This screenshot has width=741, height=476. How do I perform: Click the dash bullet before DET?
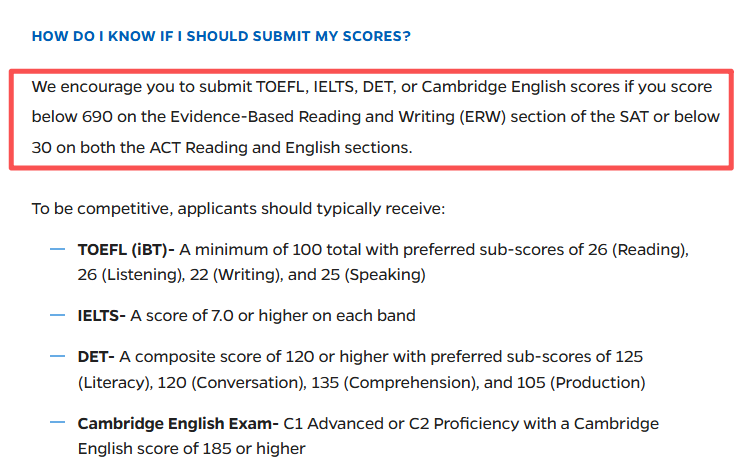tap(57, 356)
